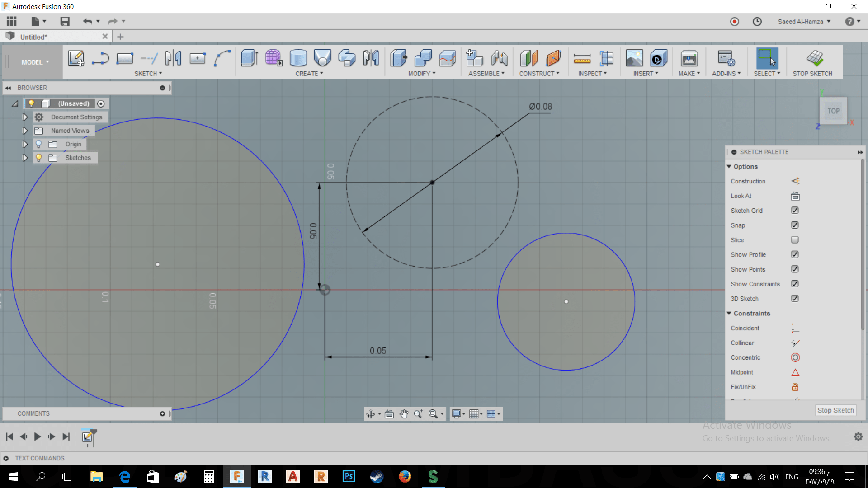Viewport: 868px width, 488px height.
Task: Enable the Slice checkbox
Action: tap(795, 240)
